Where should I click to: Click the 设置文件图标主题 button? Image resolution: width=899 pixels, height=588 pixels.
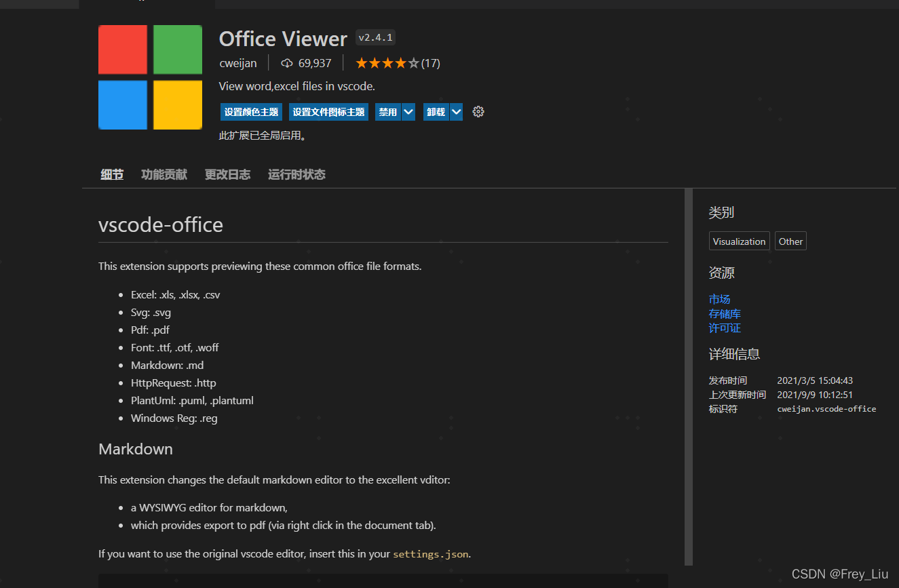(x=328, y=112)
